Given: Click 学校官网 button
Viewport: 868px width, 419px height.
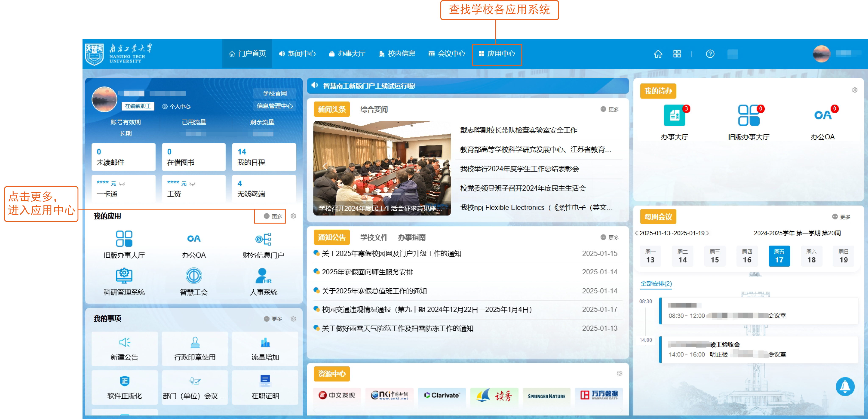Looking at the screenshot, I should [275, 93].
